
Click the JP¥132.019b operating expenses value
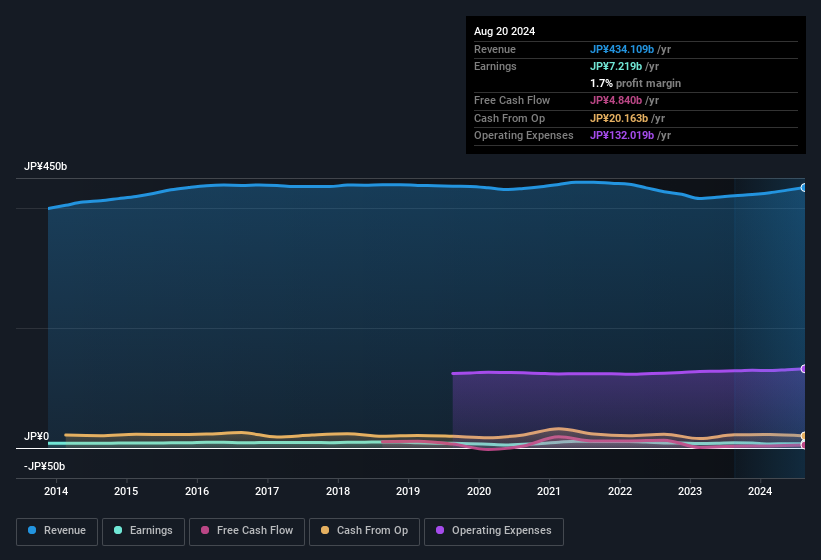[622, 136]
